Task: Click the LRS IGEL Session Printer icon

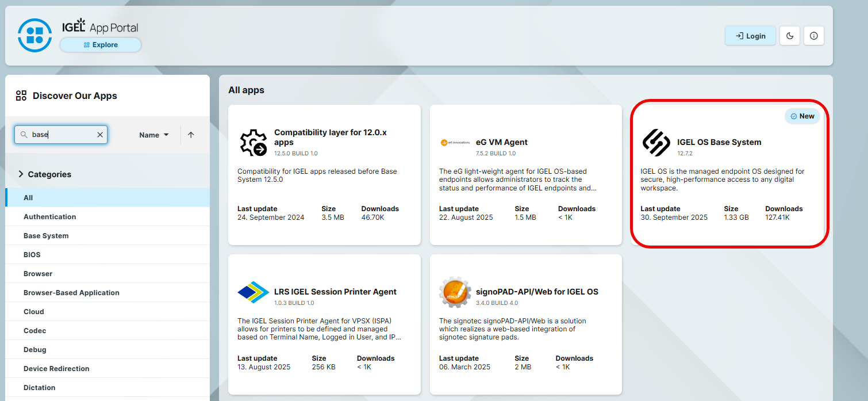Action: point(253,292)
